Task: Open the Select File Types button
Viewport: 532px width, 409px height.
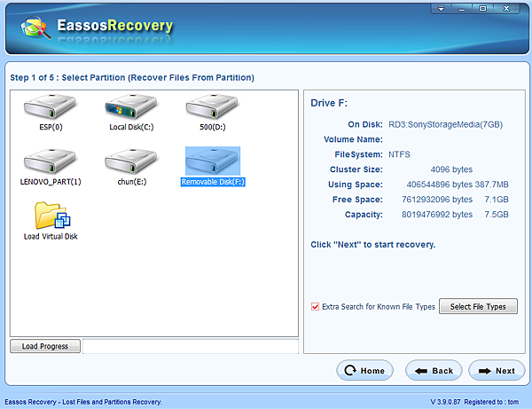Action: pos(478,306)
